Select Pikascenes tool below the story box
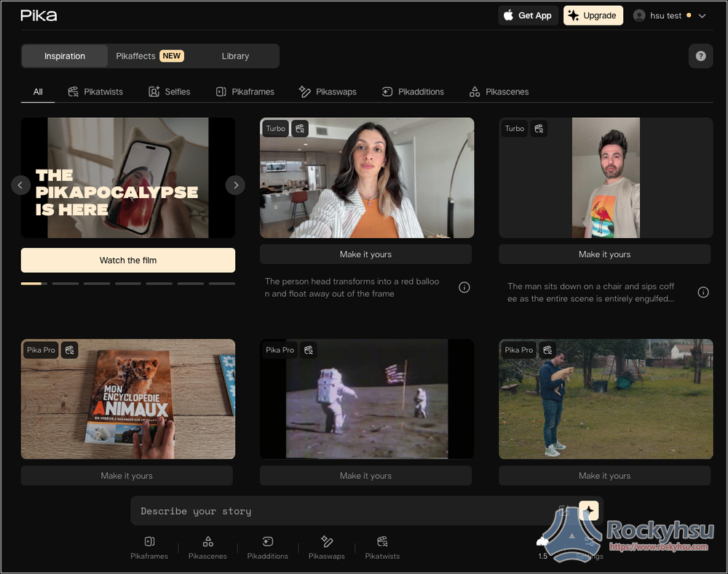 click(x=207, y=548)
